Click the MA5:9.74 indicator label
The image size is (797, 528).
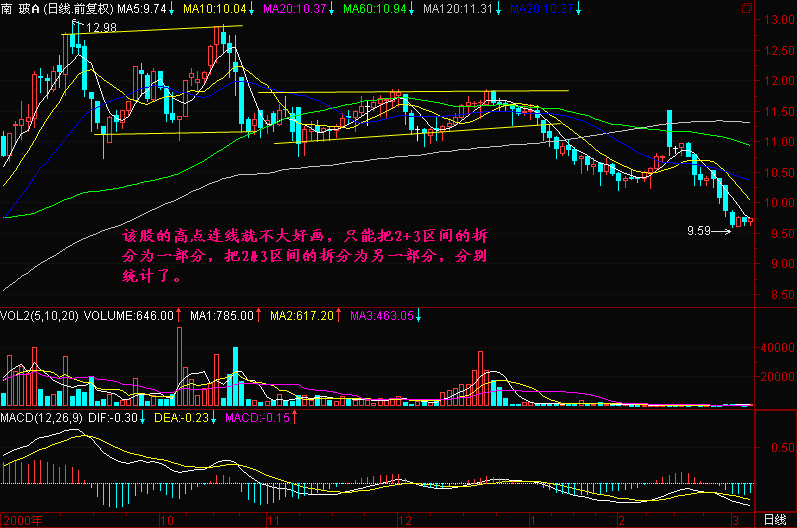[140, 9]
